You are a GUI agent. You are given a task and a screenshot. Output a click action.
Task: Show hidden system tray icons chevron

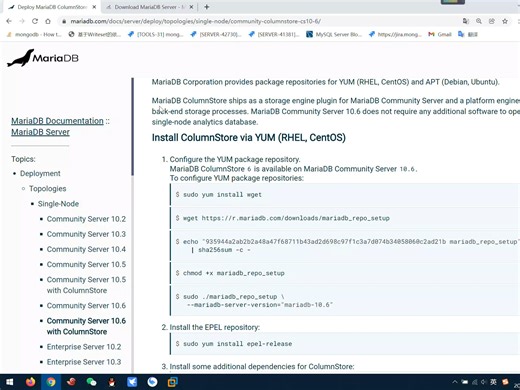pyautogui.click(x=455, y=382)
